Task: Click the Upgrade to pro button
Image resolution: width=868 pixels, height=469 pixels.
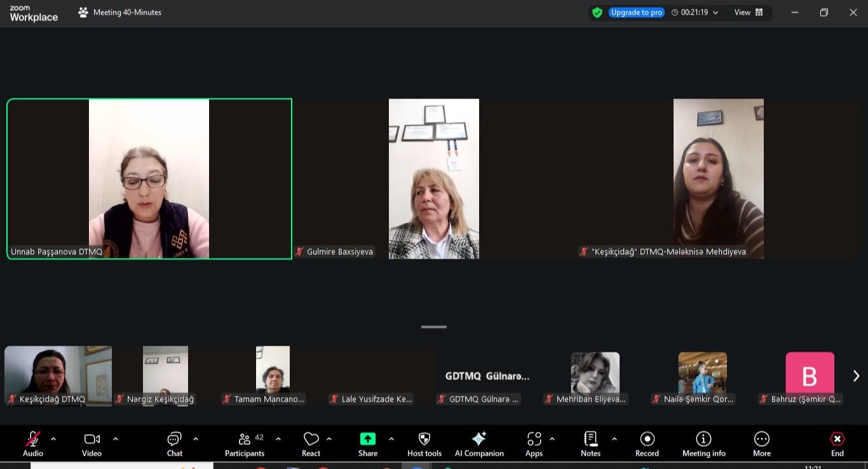Action: click(636, 13)
